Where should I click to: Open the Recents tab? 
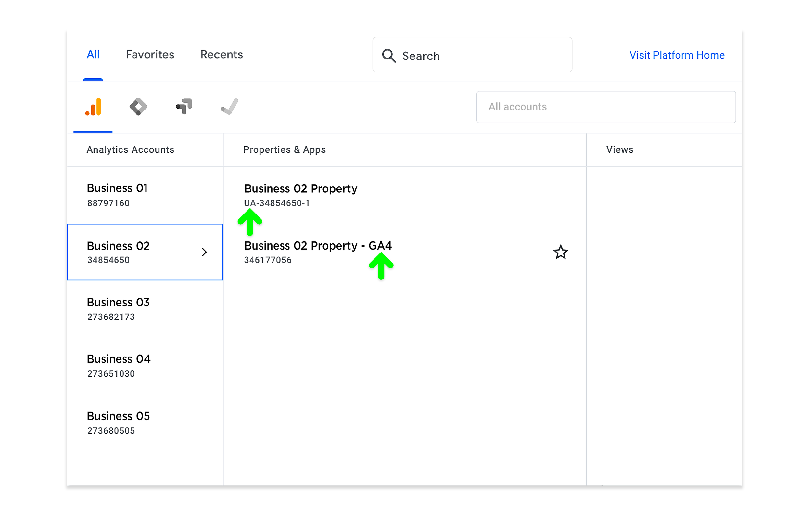coord(222,54)
